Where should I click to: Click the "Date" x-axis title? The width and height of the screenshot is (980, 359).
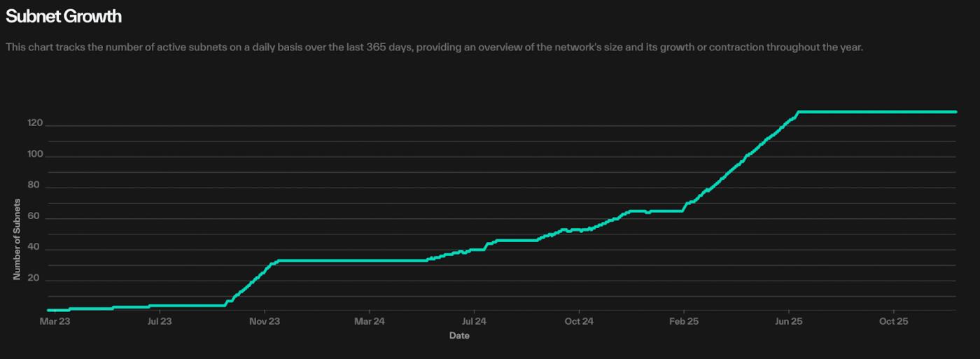[x=459, y=336]
